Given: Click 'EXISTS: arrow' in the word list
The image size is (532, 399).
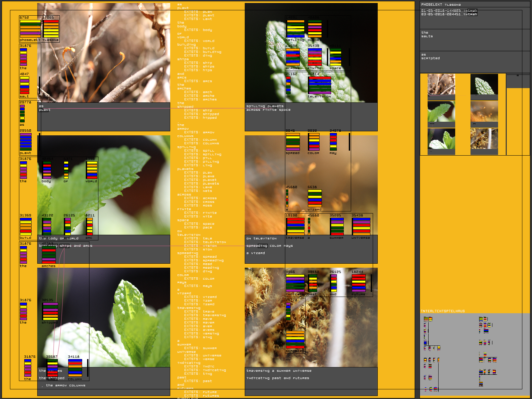Looking at the screenshot, I should click(x=199, y=132).
